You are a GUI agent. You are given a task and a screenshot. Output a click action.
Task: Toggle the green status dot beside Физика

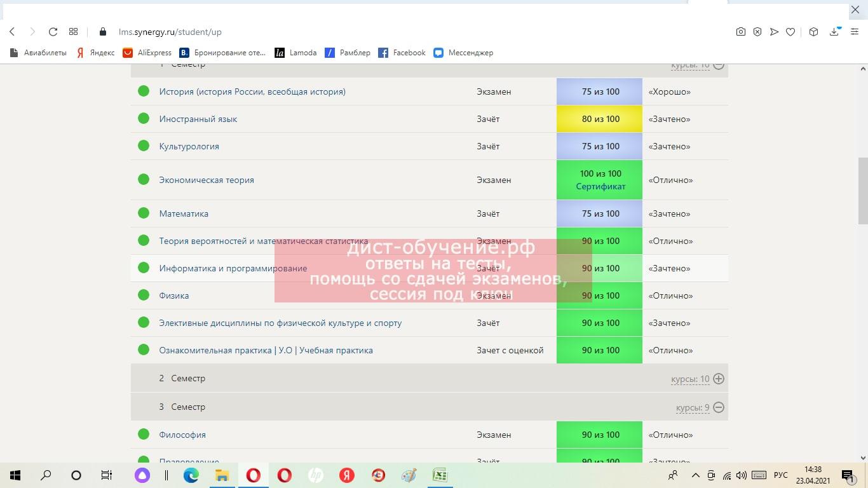143,295
